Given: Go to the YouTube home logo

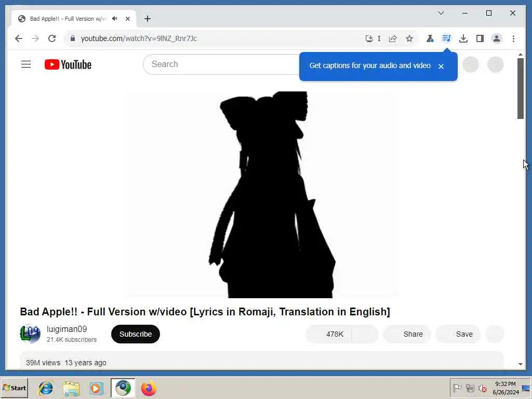Looking at the screenshot, I should 68,64.
